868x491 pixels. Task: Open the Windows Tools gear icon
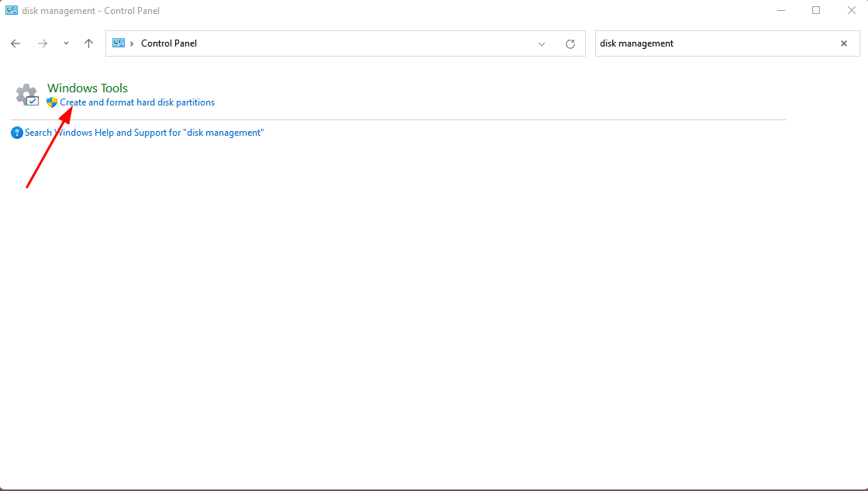(26, 95)
